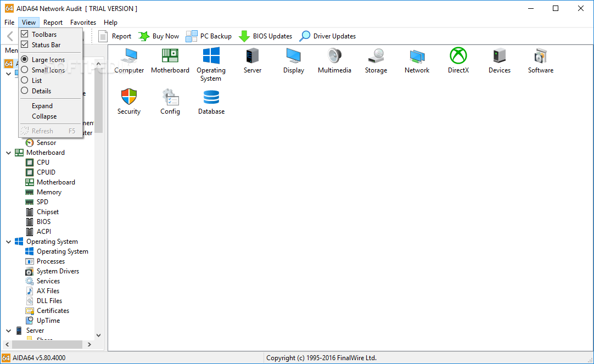594x364 pixels.
Task: Open the Display category icon
Action: (294, 60)
